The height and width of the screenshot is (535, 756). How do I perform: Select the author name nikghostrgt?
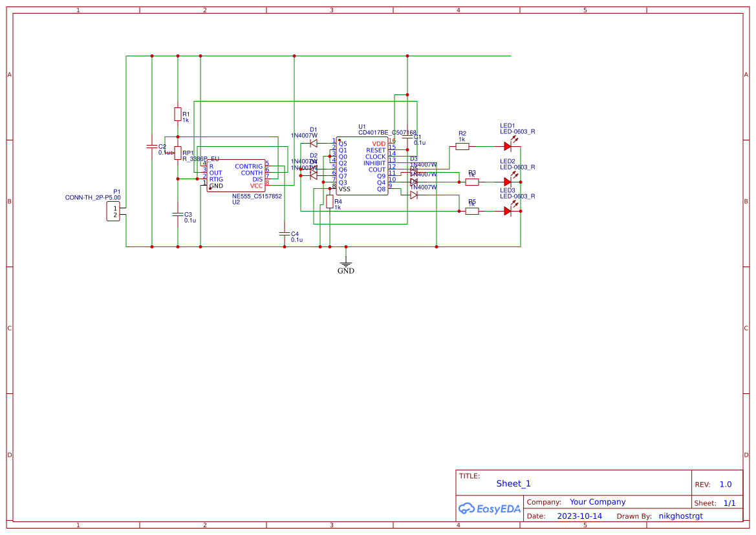pyautogui.click(x=681, y=516)
